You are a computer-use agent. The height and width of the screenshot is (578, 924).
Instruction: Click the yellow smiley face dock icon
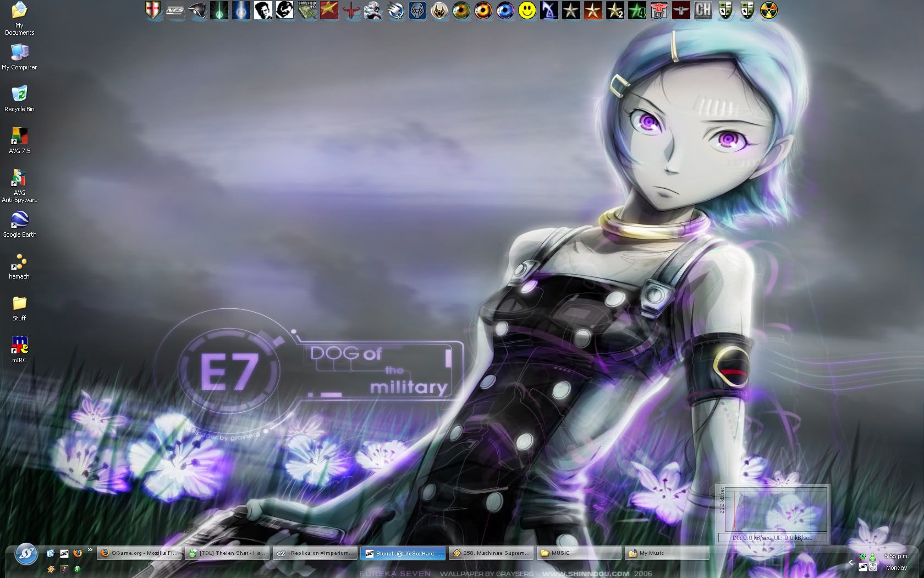point(527,10)
